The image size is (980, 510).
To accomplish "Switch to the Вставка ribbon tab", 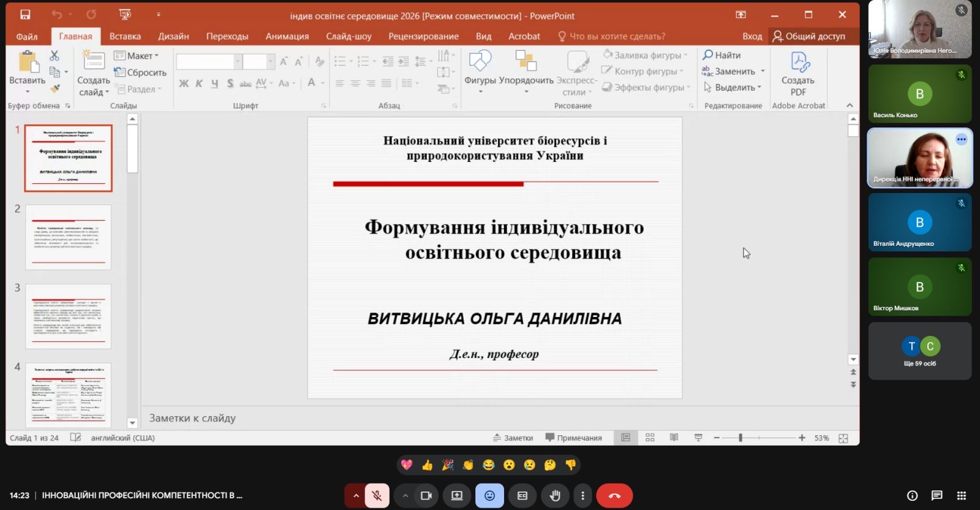I will 125,36.
